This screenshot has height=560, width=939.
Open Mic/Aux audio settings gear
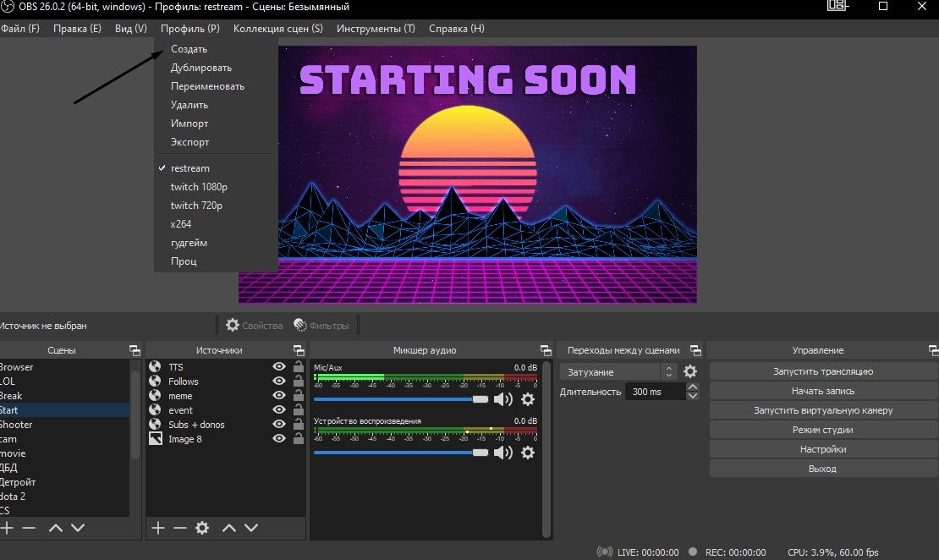[x=528, y=399]
